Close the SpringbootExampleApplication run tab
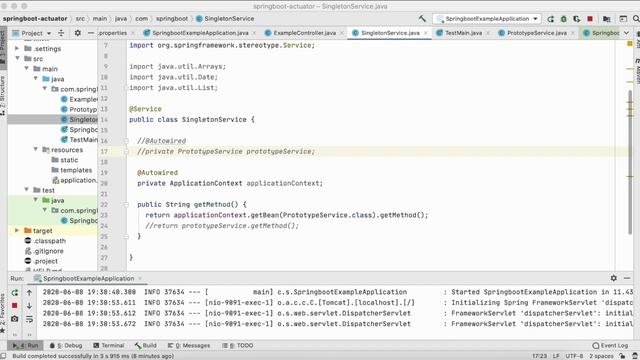Screen dimensions: 640x360 140,278
